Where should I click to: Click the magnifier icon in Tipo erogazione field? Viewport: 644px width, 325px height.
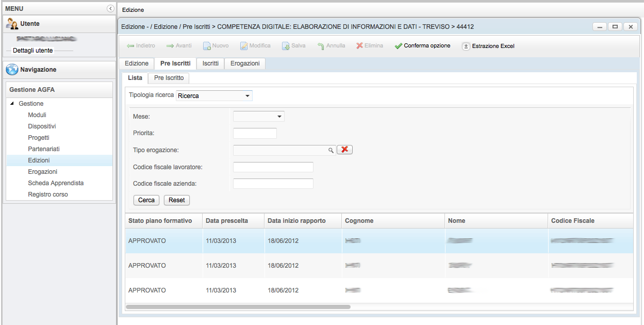(331, 150)
